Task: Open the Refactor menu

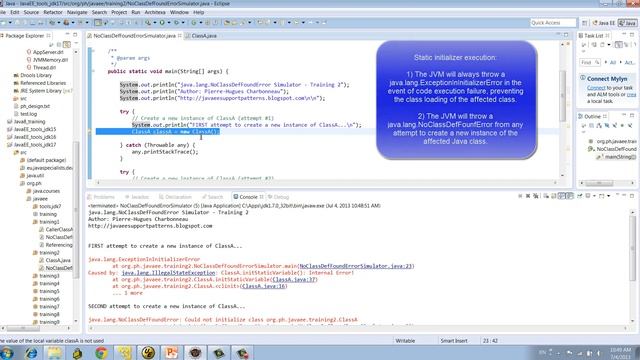Action: pos(53,13)
